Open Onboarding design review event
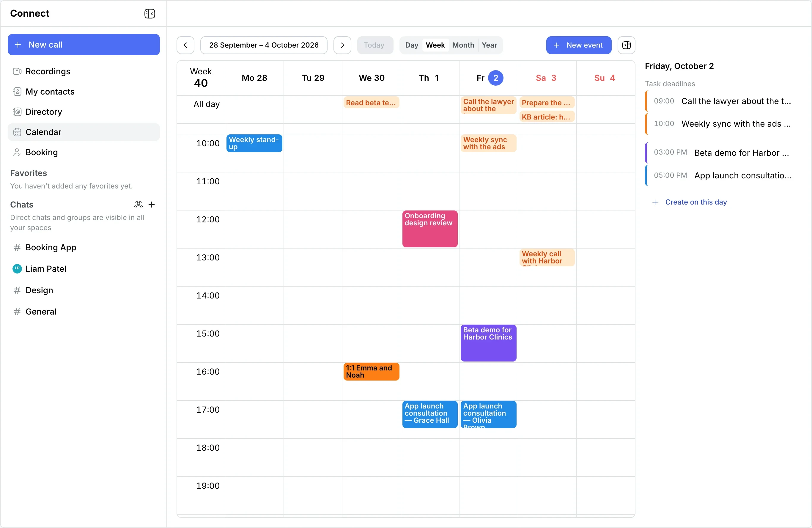 (x=430, y=229)
